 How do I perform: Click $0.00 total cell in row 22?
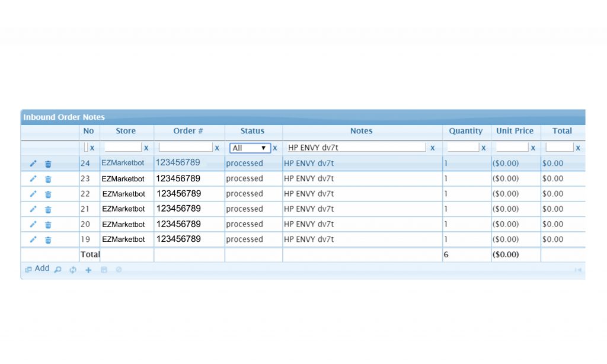click(563, 194)
